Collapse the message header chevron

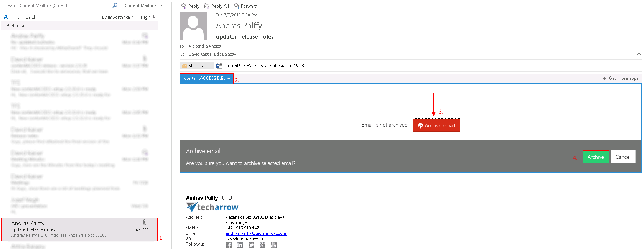point(639,54)
